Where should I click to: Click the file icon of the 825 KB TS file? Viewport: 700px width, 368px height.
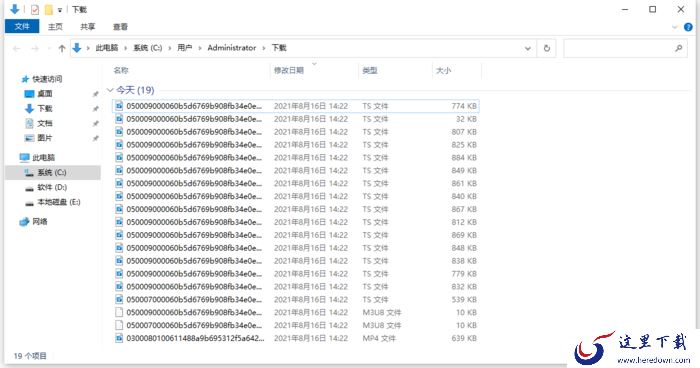[x=119, y=145]
